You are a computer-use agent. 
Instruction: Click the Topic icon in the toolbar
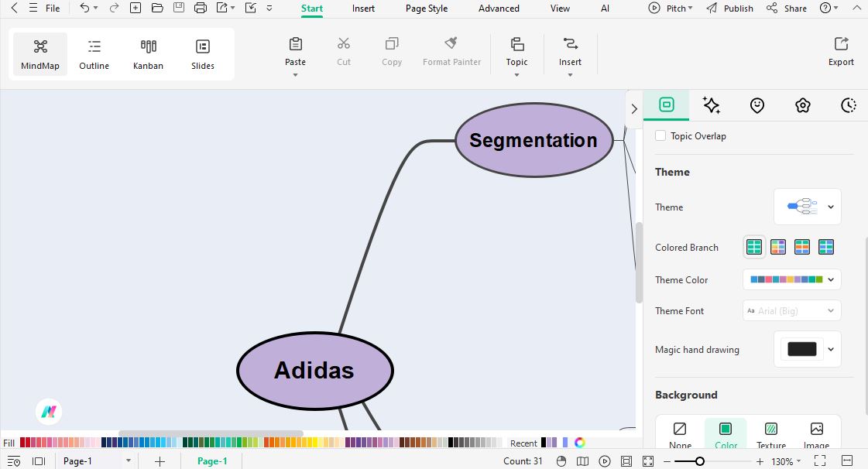click(x=517, y=43)
